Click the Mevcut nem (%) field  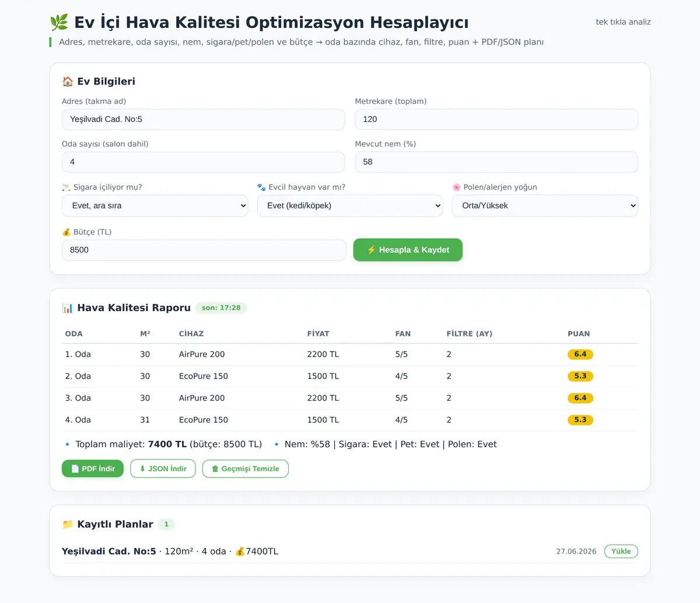496,162
